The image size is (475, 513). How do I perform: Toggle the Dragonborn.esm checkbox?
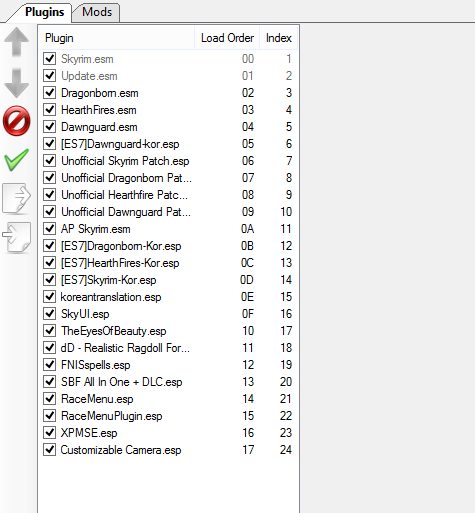tap(50, 93)
